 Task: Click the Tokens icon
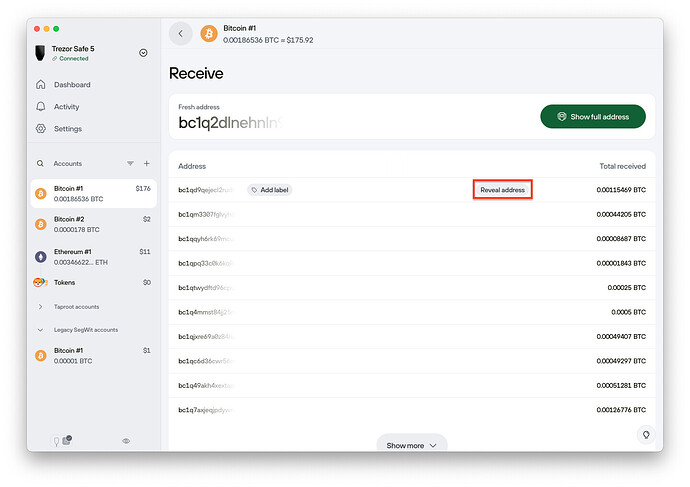click(x=40, y=282)
